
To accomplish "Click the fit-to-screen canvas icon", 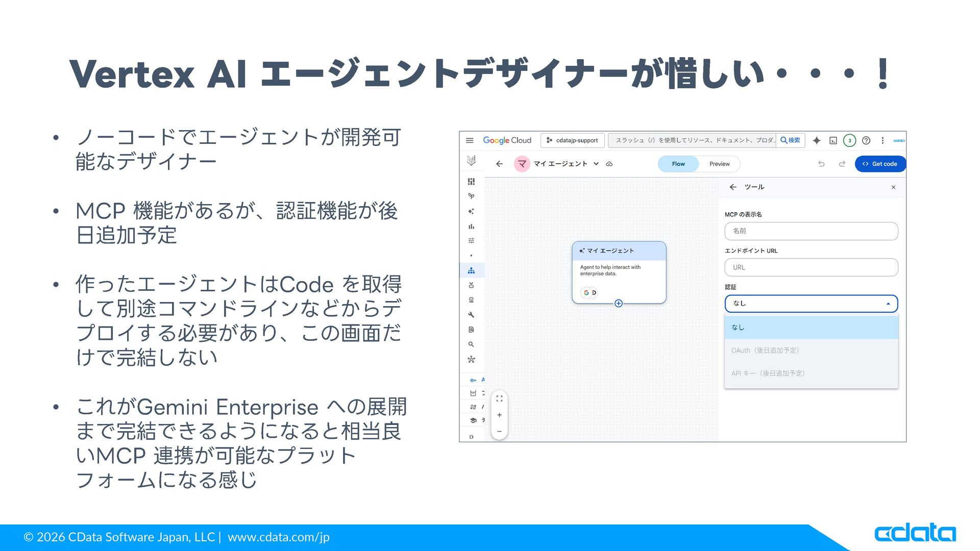I will [499, 398].
